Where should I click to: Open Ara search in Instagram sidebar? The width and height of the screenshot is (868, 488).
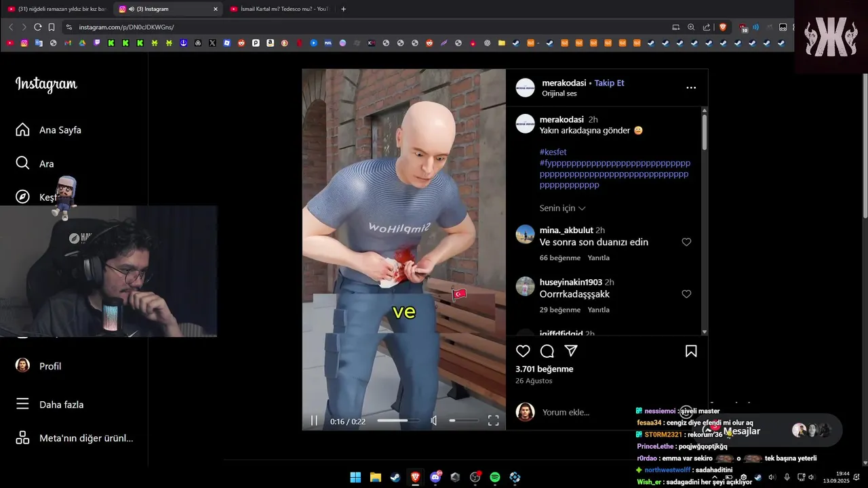pos(35,163)
